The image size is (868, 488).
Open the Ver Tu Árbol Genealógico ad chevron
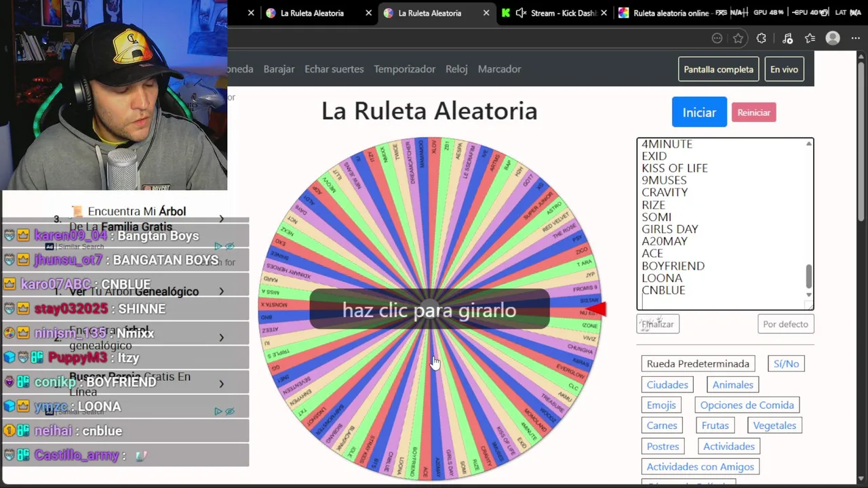click(x=221, y=291)
